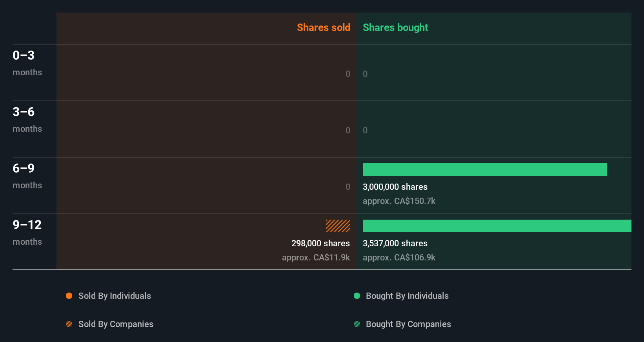Click the orange hatched 9–12 months sold bar
This screenshot has width=644, height=342.
tap(338, 226)
